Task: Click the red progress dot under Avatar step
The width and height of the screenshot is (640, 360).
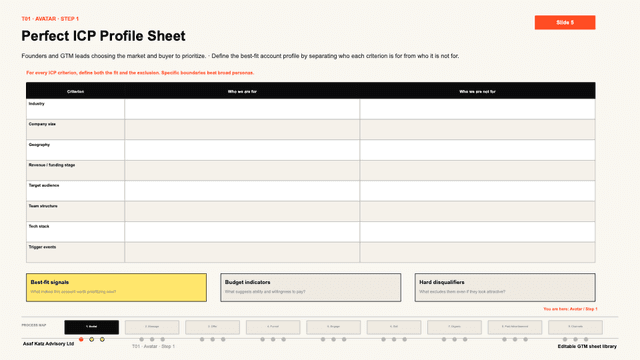Action: [x=81, y=339]
